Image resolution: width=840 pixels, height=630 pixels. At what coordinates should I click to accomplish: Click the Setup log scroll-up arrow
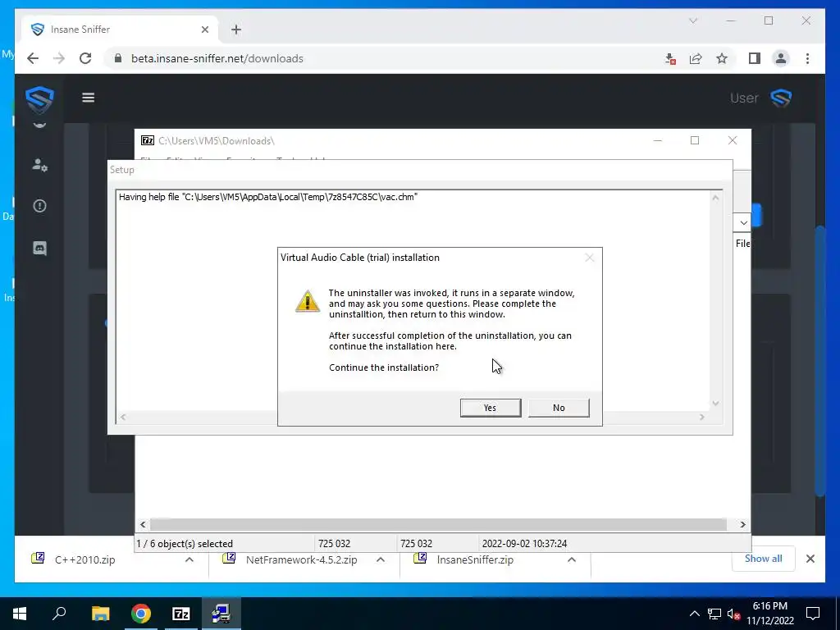tap(715, 198)
